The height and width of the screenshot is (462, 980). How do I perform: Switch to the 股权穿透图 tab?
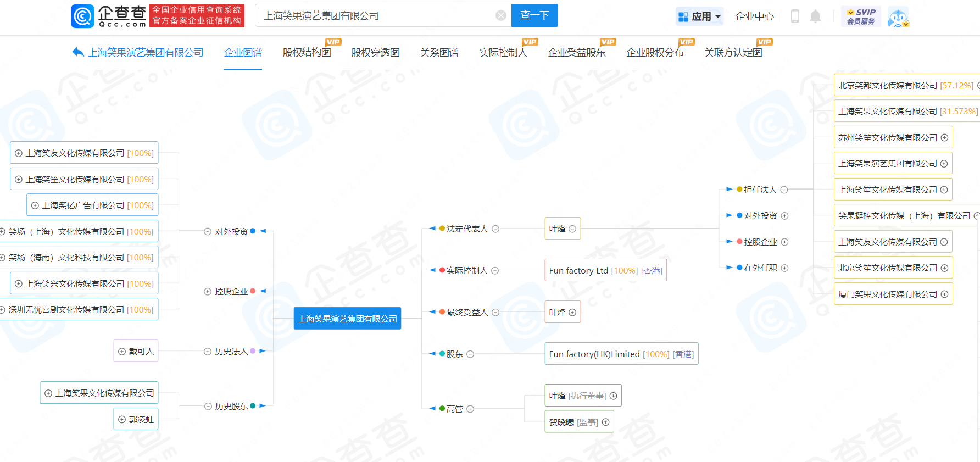[376, 53]
